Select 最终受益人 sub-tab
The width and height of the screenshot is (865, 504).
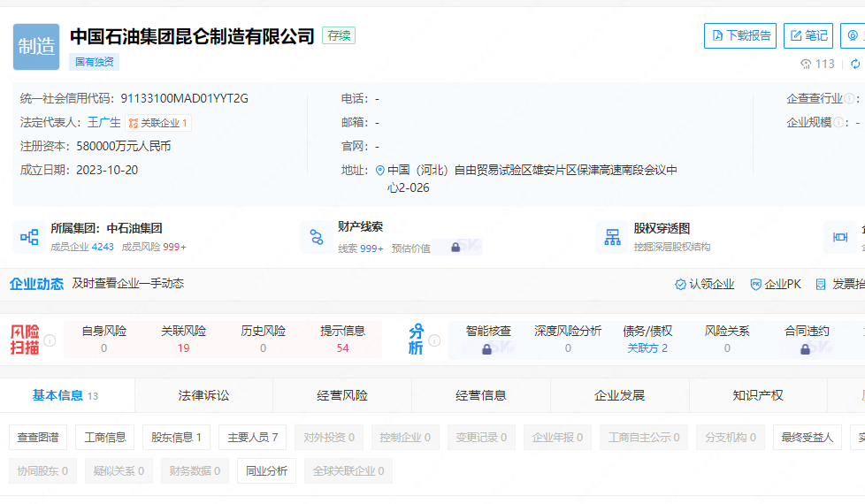pos(808,438)
